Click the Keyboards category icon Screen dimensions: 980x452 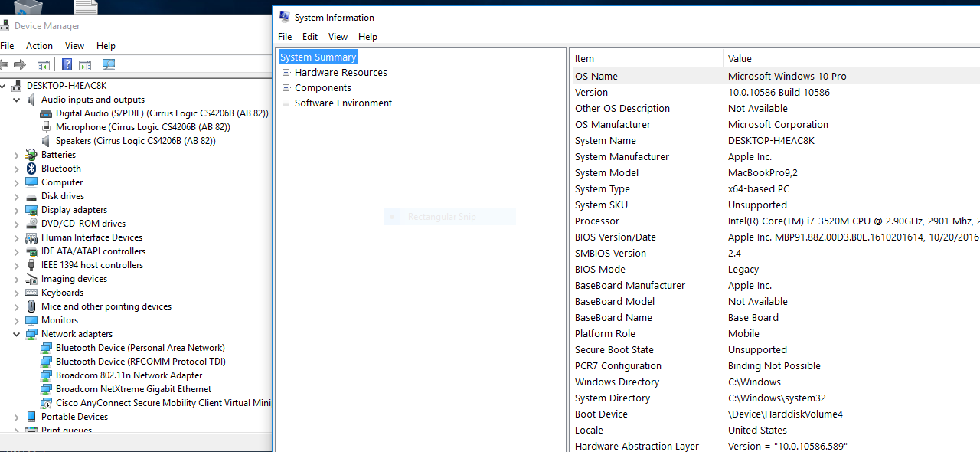(31, 293)
